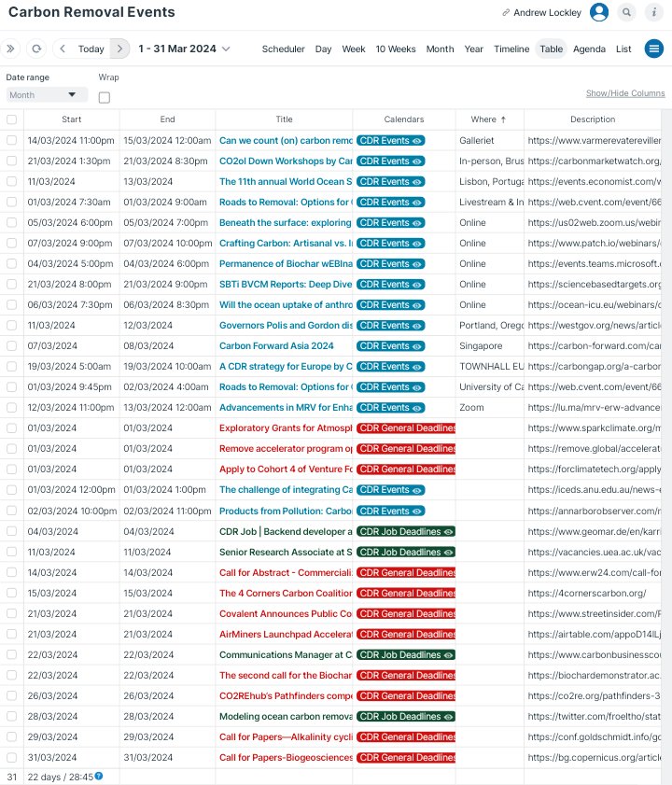The image size is (672, 785).
Task: Switch to 10 Weeks view
Action: 396,49
